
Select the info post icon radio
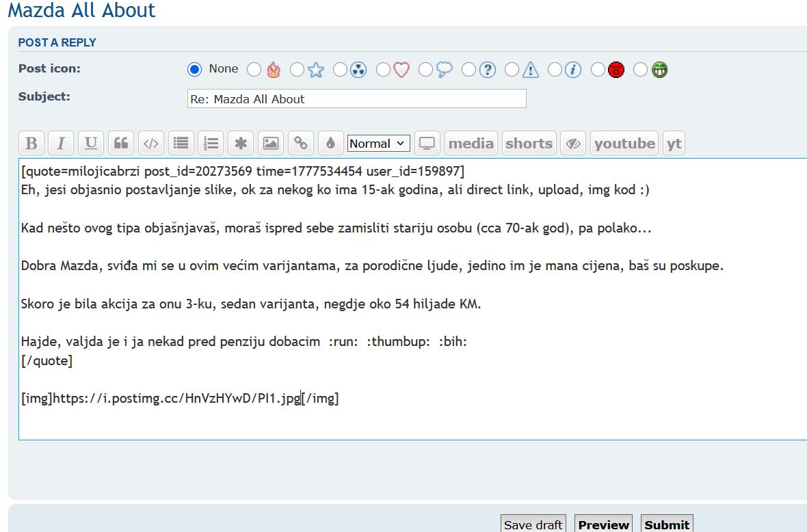tap(555, 70)
